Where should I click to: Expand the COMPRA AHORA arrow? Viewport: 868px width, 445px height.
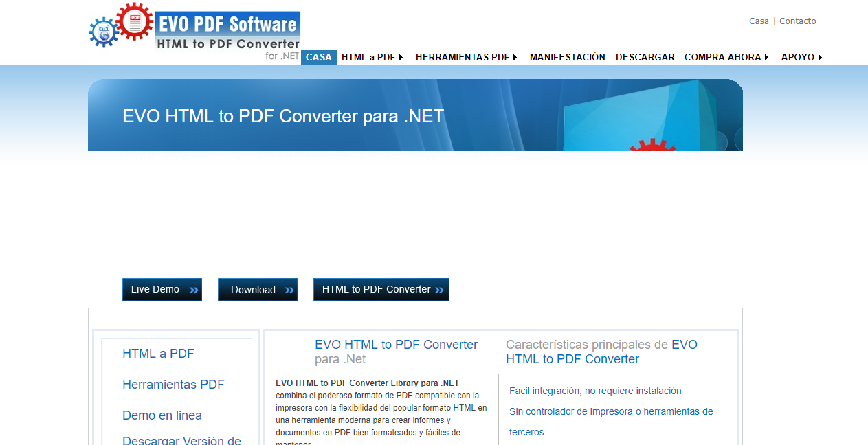(x=766, y=58)
